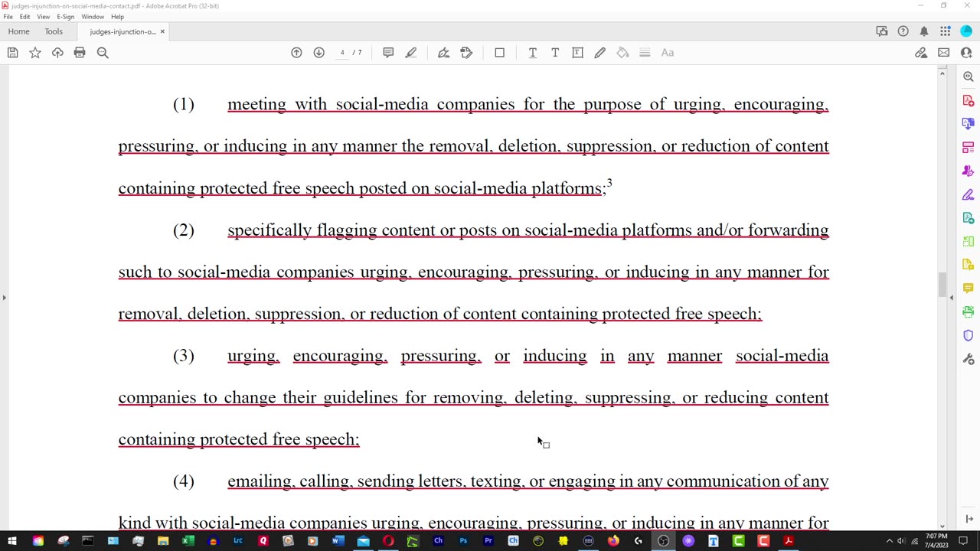
Task: Click the sign document pen icon
Action: (443, 53)
